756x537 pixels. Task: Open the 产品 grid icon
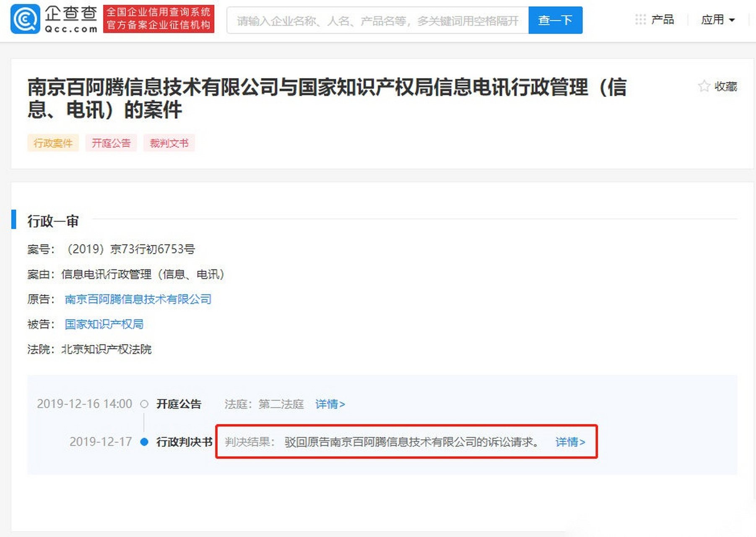tap(640, 20)
